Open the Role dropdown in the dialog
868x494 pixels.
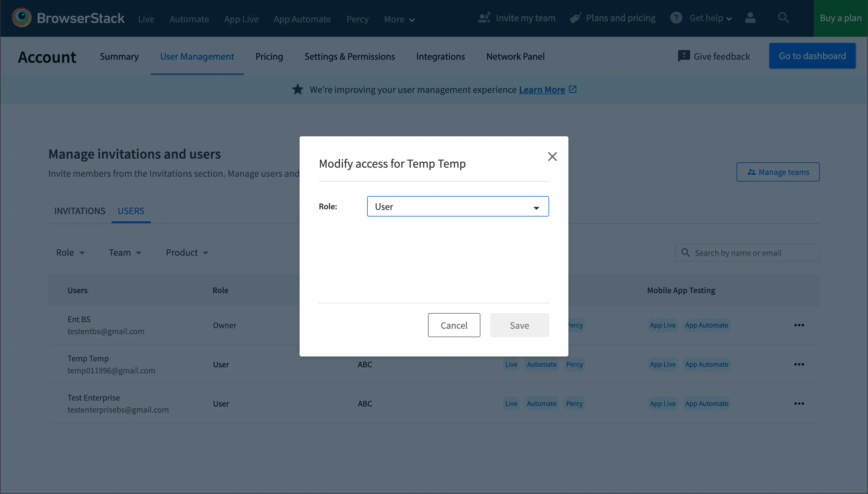tap(458, 206)
